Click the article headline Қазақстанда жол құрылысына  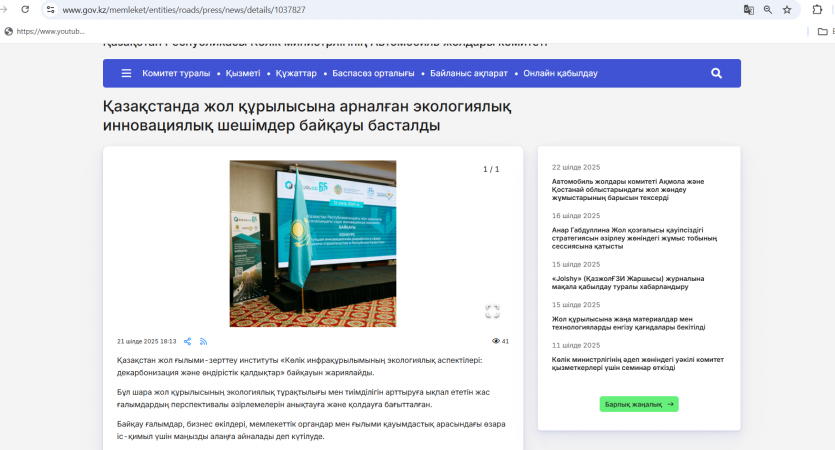click(x=307, y=116)
